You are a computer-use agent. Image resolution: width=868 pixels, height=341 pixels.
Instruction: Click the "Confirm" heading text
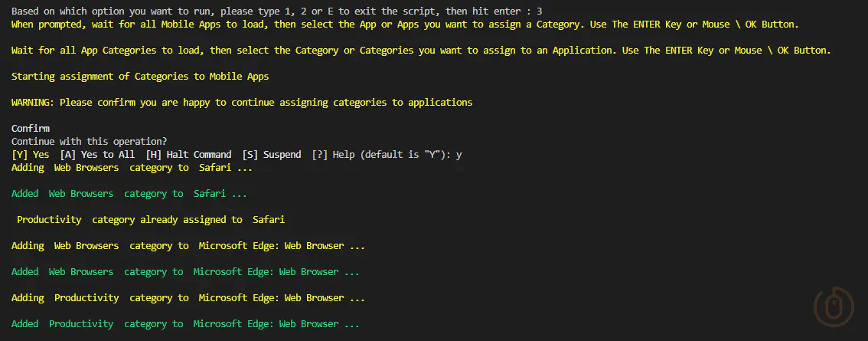click(x=31, y=129)
